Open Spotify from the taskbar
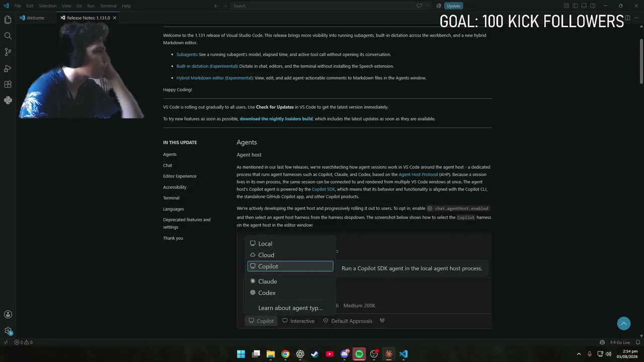Image resolution: width=644 pixels, height=362 pixels. (359, 354)
